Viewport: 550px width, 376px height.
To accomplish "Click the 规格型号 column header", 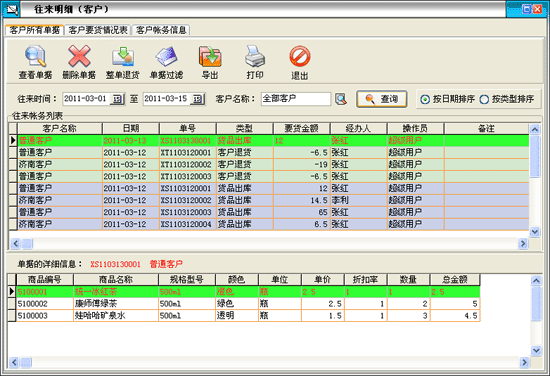I will (x=187, y=280).
